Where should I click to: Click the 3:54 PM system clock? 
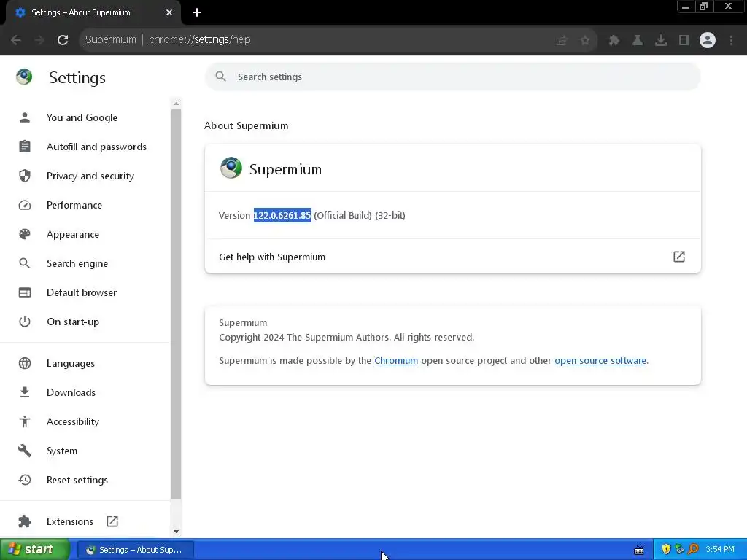click(720, 550)
